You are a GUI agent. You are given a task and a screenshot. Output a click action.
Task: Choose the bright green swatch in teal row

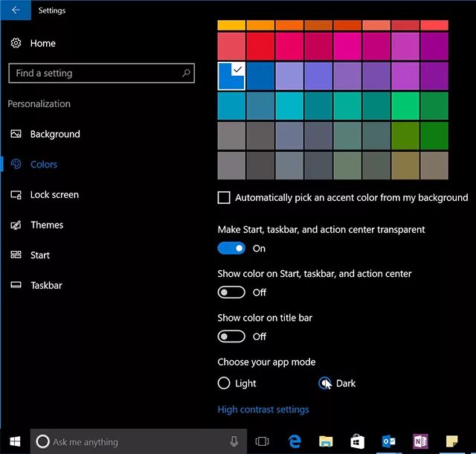[405, 106]
